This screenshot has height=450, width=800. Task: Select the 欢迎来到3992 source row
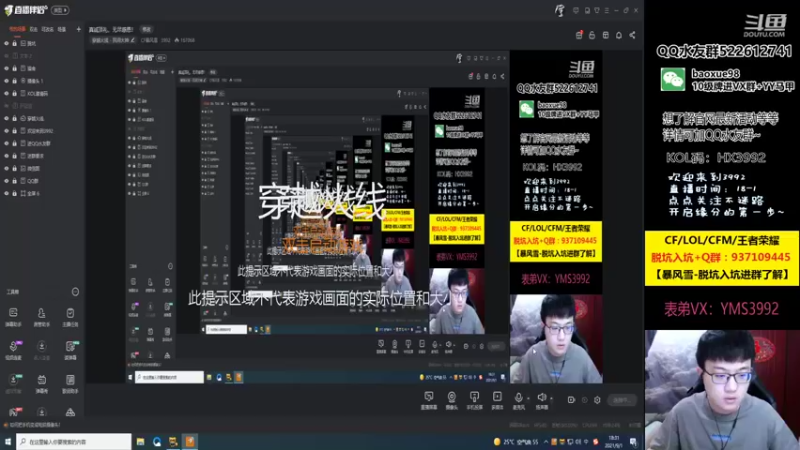pos(42,131)
